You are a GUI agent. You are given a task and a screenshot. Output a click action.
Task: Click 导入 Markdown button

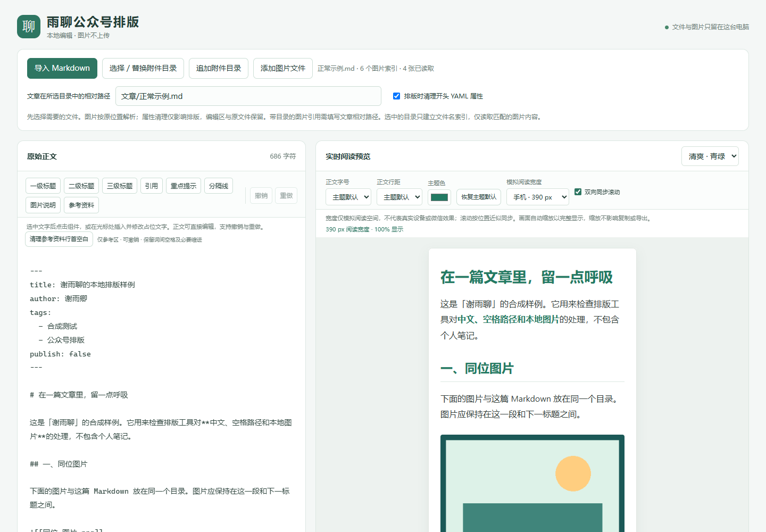point(62,68)
